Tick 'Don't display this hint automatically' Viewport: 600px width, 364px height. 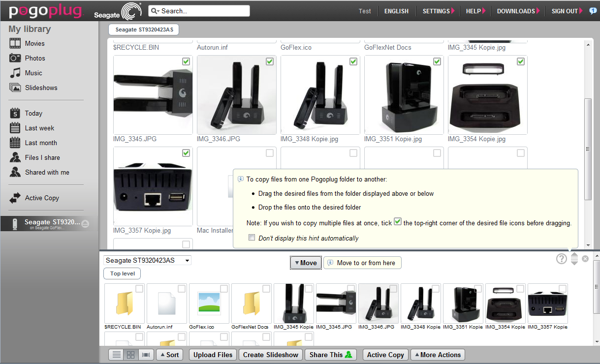point(252,238)
